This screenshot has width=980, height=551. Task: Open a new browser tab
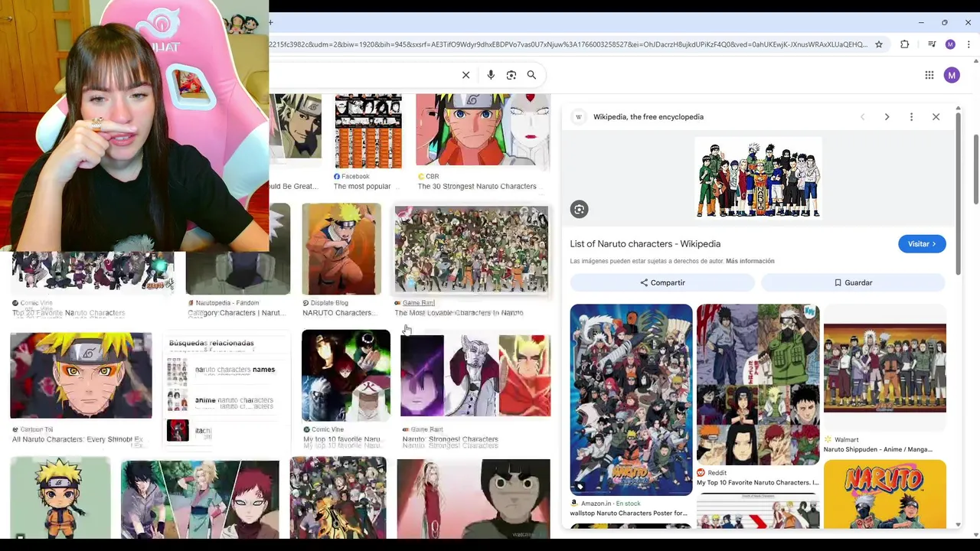(x=271, y=22)
